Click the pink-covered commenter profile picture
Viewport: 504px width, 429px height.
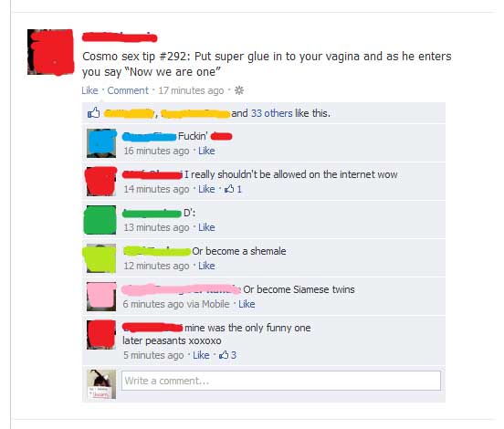point(101,297)
